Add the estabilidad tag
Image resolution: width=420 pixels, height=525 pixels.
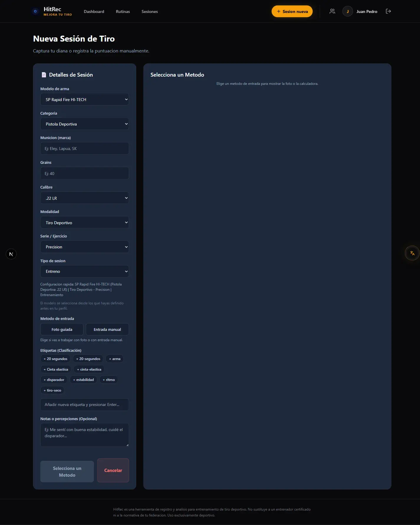point(83,380)
